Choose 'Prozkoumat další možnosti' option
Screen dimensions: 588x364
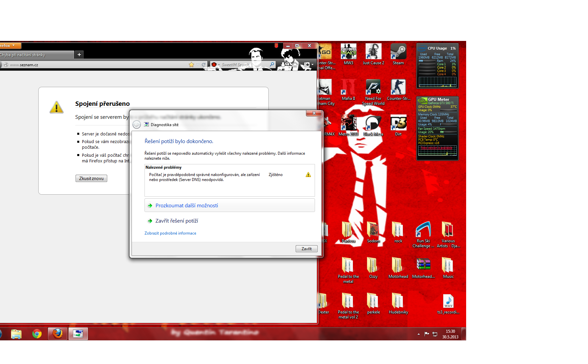point(186,206)
